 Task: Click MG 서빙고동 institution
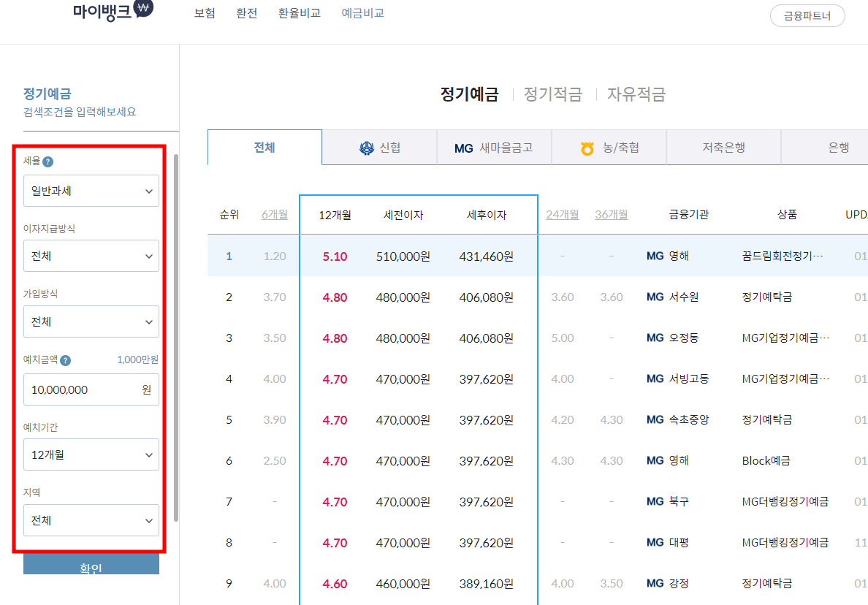[x=677, y=379]
